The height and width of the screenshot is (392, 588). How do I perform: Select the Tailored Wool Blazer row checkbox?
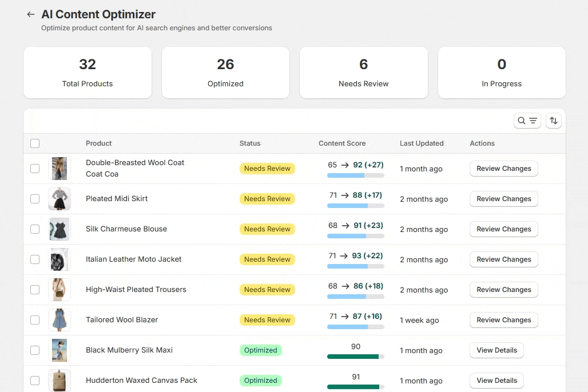click(35, 320)
